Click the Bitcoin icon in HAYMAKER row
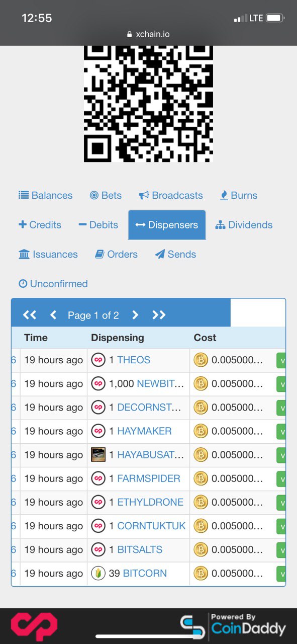Screen dimensions: 297x644 [x=201, y=431]
